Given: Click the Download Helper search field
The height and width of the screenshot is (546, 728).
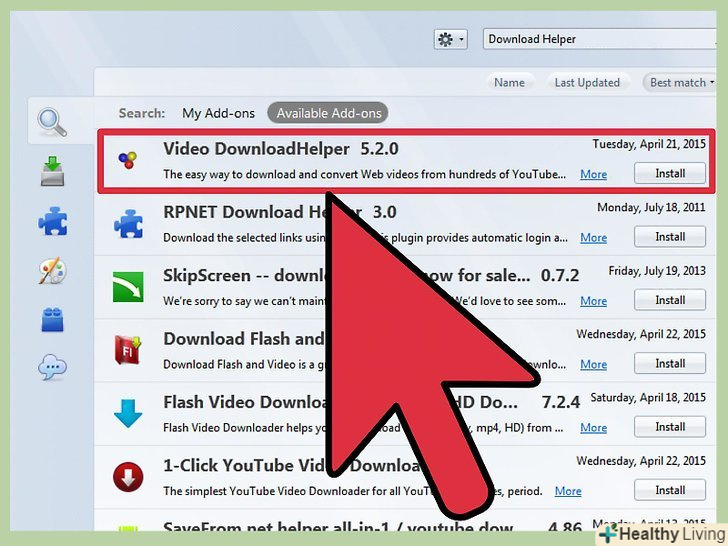Looking at the screenshot, I should [600, 39].
